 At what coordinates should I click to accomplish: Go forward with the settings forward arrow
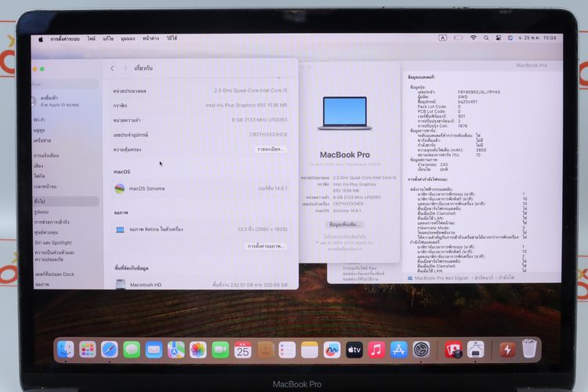point(125,68)
